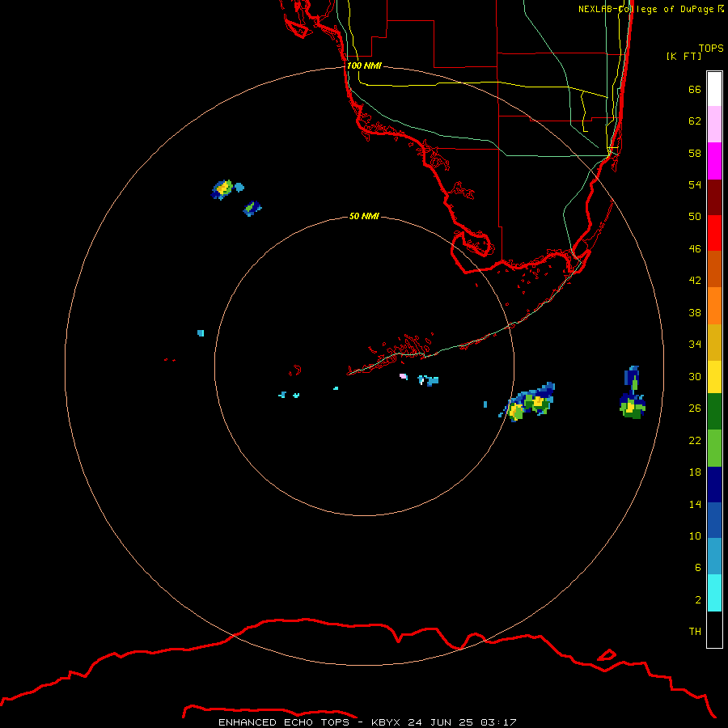Viewport: 728px width, 728px height.
Task: Click the '50' legend value
Action: coord(695,216)
